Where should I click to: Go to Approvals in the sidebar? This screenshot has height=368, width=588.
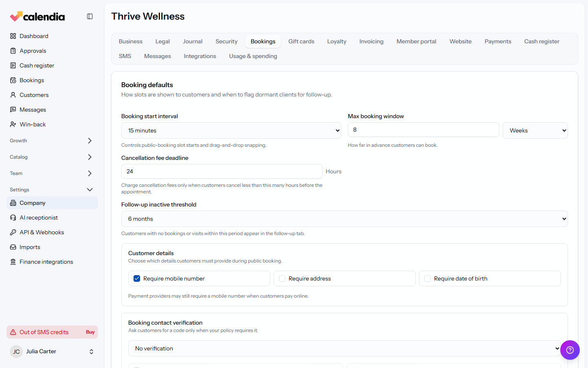(x=52, y=51)
